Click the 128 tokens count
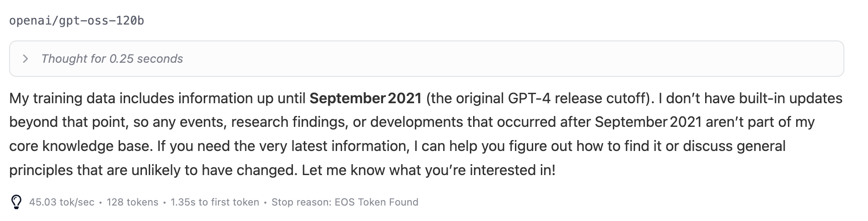The height and width of the screenshot is (221, 868). [x=132, y=202]
